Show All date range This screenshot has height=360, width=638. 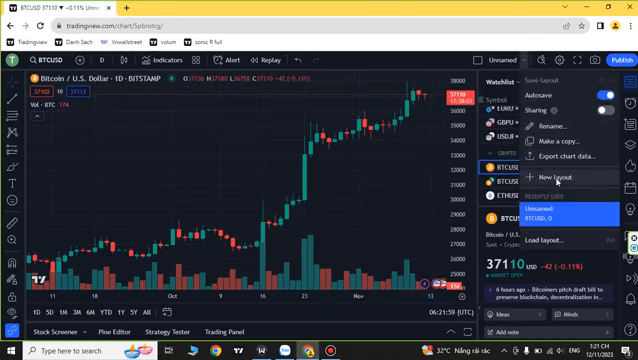point(147,312)
